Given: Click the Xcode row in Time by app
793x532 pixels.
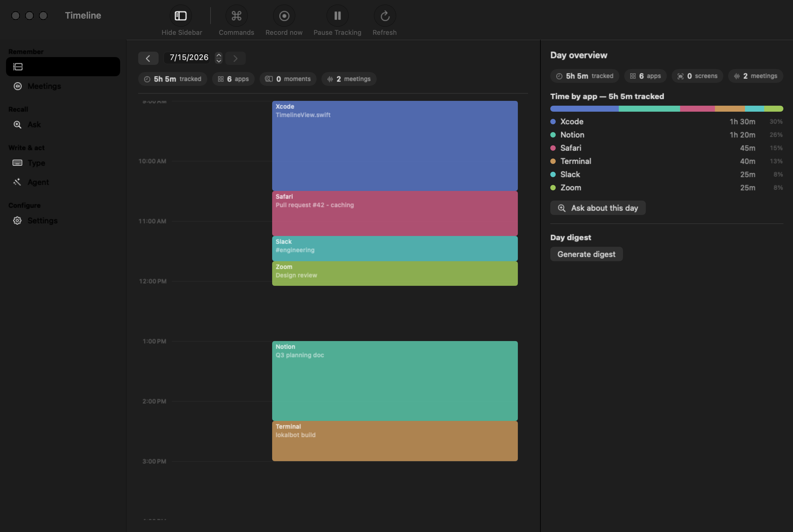Looking at the screenshot, I should coord(667,122).
